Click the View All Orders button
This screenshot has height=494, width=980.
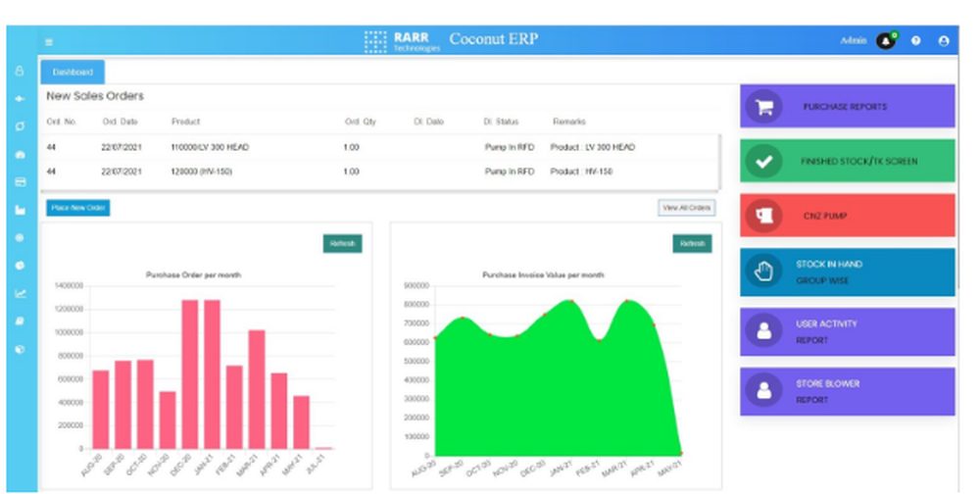click(x=687, y=208)
